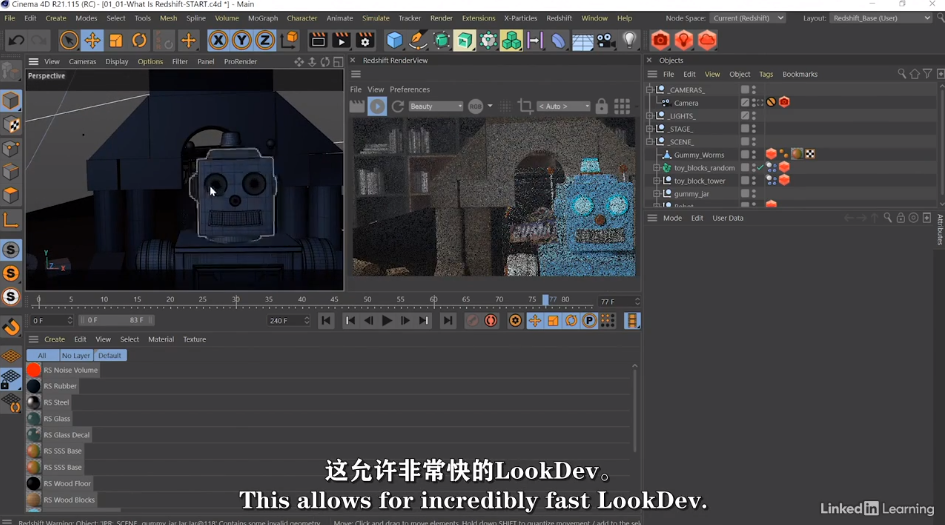Render the current view with clapperboard icon

coord(318,40)
